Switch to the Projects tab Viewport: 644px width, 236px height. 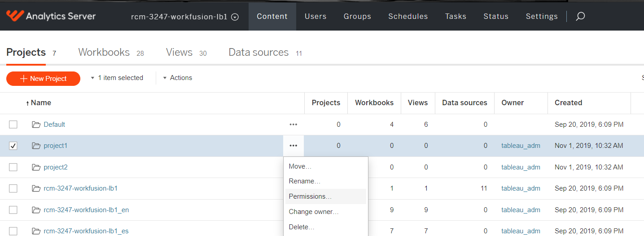(31, 53)
